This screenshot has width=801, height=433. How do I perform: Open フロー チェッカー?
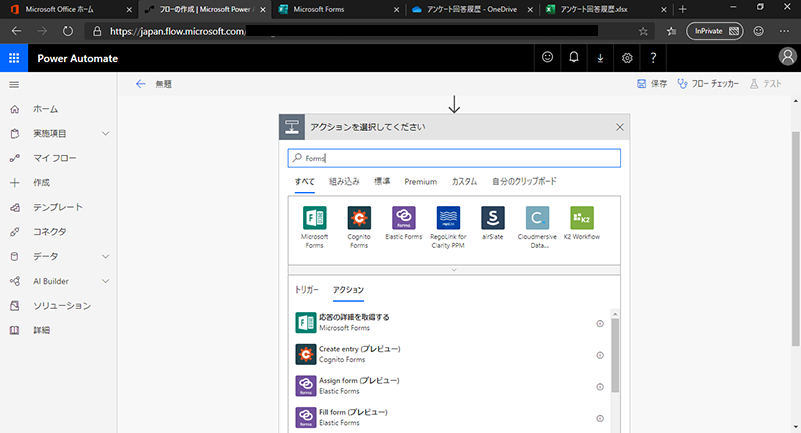(708, 84)
